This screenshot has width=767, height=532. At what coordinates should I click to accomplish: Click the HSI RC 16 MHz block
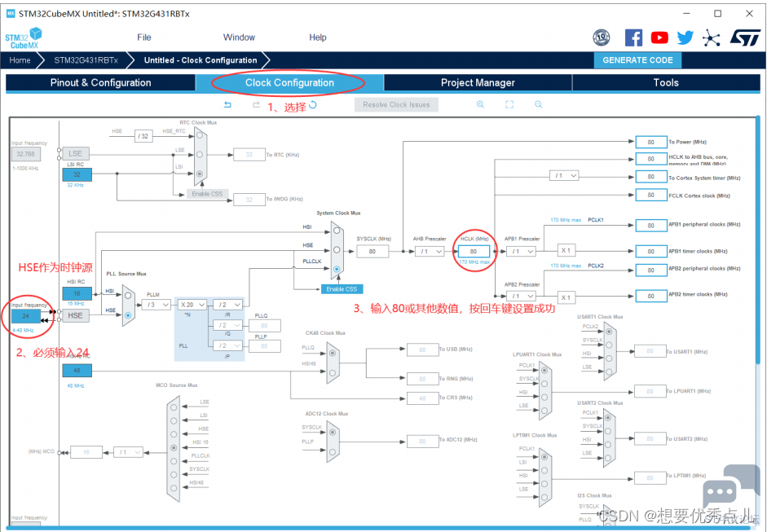77,293
